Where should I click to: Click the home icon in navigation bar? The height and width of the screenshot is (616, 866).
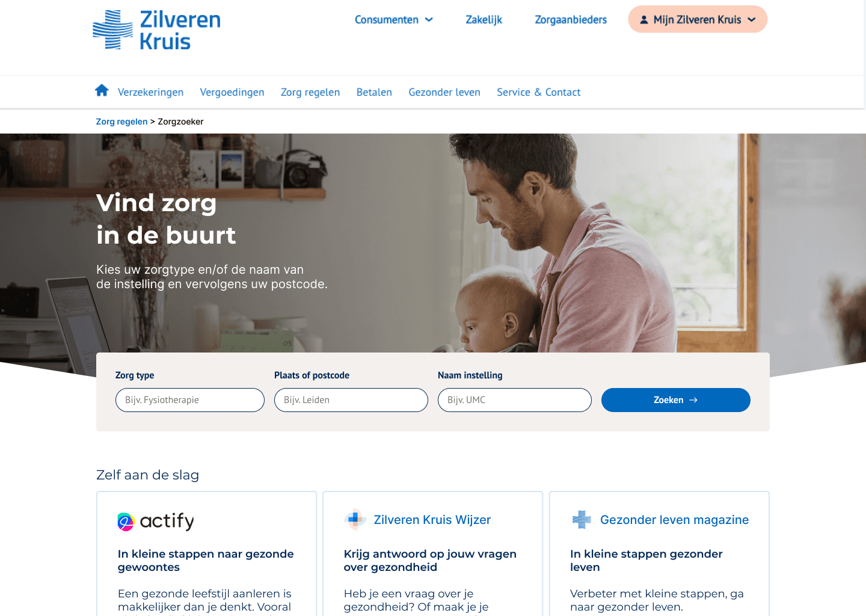point(102,90)
